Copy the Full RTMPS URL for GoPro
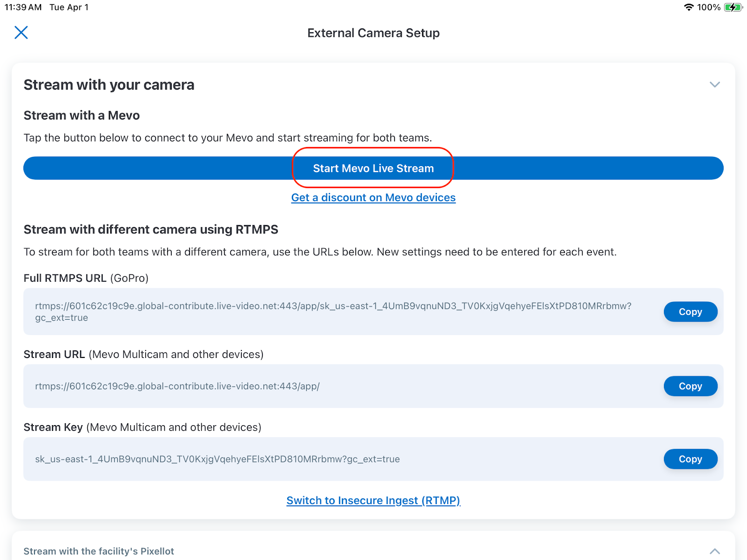747x560 pixels. pyautogui.click(x=690, y=312)
